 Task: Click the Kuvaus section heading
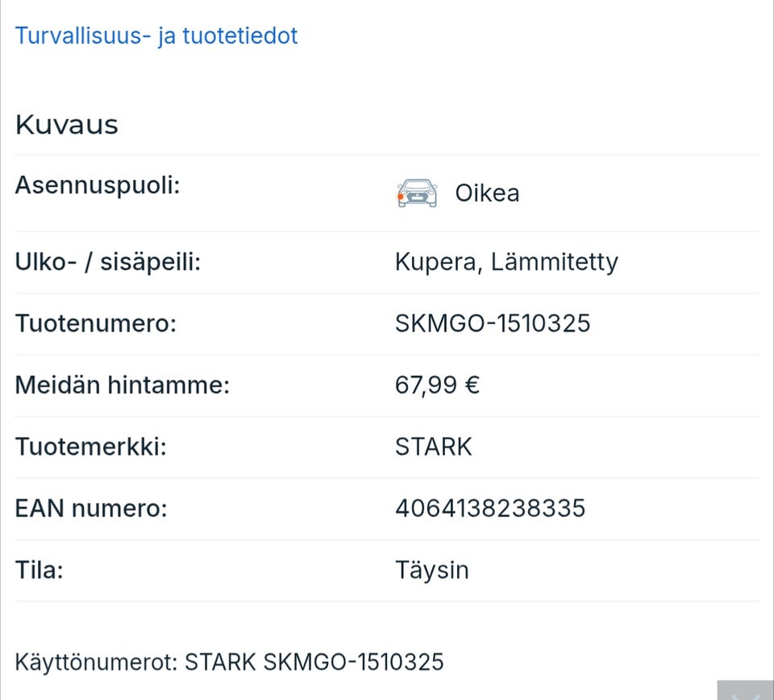click(67, 125)
